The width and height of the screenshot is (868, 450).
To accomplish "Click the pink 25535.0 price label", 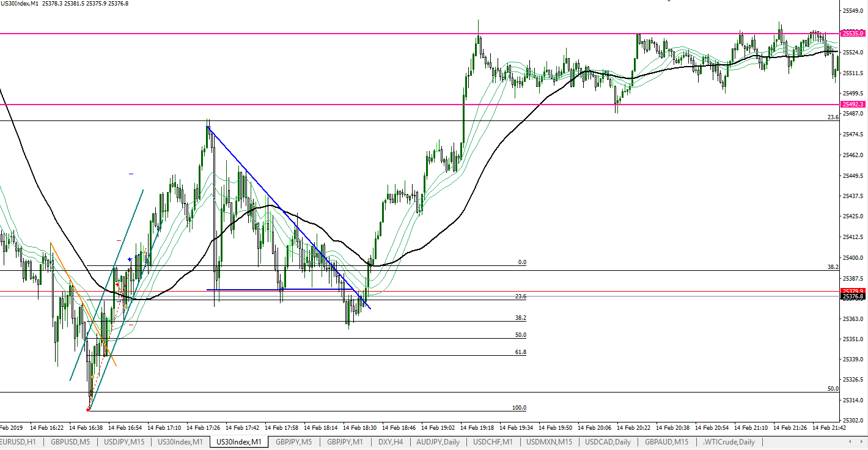I will [x=853, y=34].
